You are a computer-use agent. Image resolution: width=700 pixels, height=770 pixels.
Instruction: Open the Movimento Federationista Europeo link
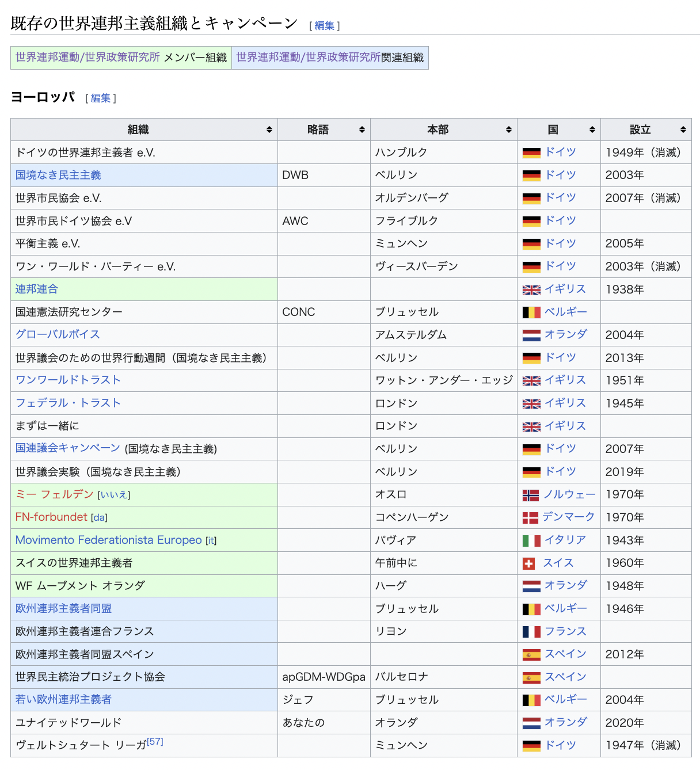tap(109, 540)
